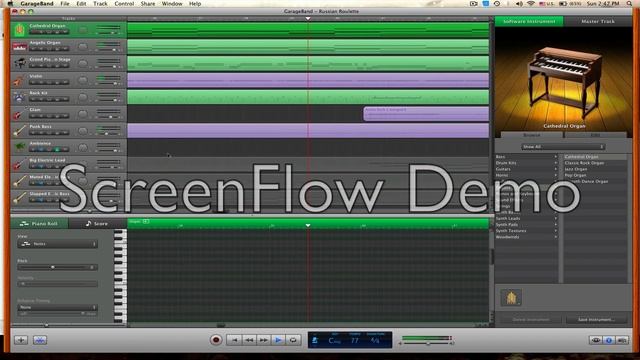Open the Control menu
This screenshot has width=640, height=360.
tap(124, 4)
